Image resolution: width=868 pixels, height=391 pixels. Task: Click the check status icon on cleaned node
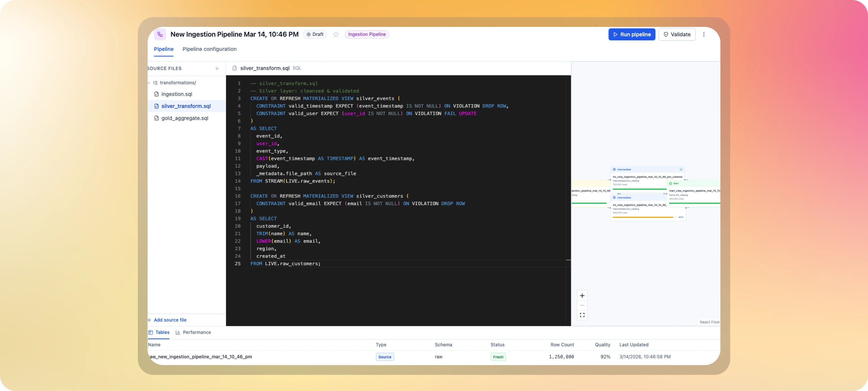coord(681,170)
